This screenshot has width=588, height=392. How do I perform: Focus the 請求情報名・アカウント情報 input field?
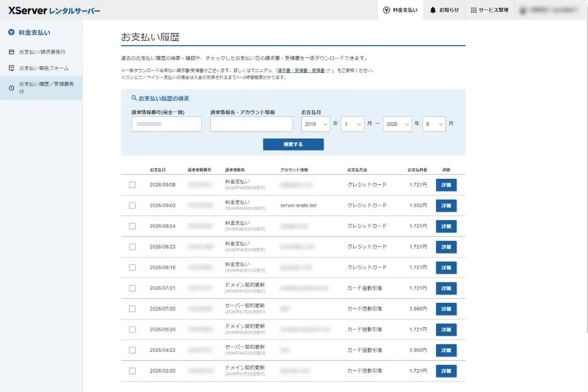pyautogui.click(x=251, y=124)
